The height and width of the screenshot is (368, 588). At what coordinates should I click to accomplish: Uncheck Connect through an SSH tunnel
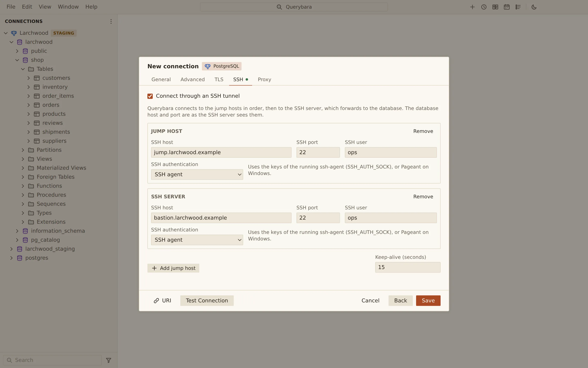click(150, 96)
